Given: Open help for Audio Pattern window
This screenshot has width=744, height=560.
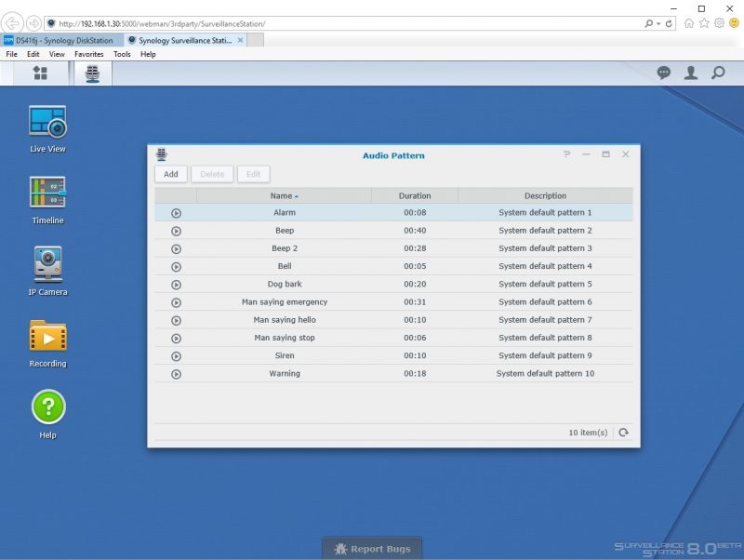Looking at the screenshot, I should click(566, 154).
